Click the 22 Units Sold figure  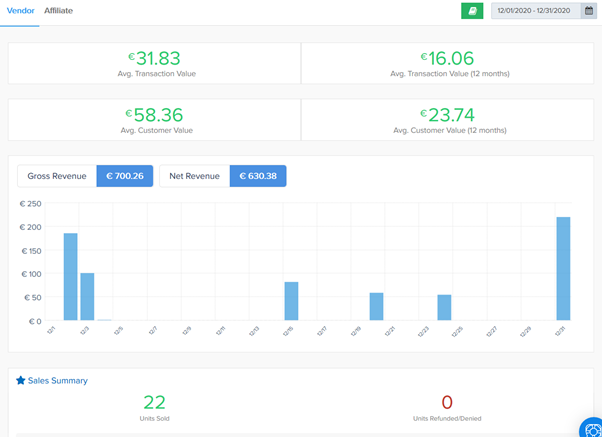coord(154,402)
